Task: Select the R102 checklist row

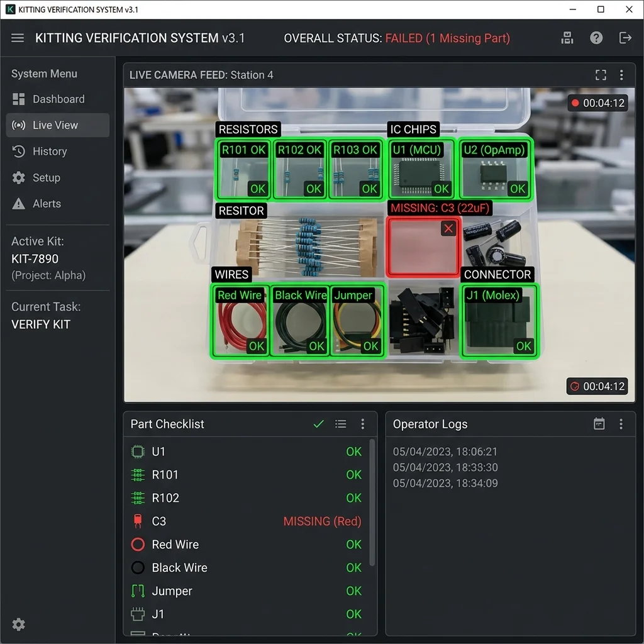Action: (247, 498)
